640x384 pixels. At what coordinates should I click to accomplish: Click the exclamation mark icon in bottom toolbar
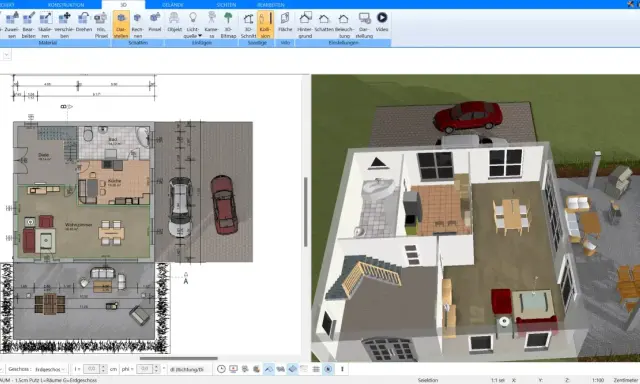coord(342,369)
